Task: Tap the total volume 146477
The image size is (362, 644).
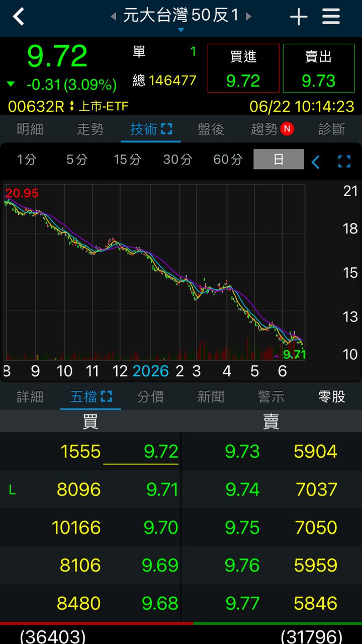Action: click(172, 80)
